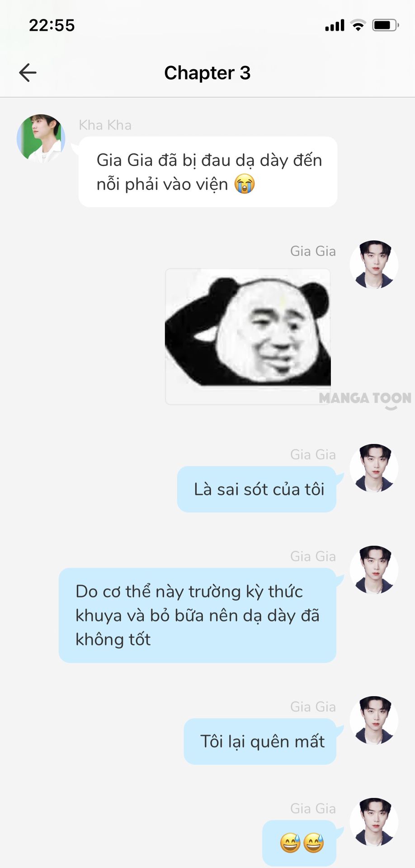Tap the battery icon in status bar
The height and width of the screenshot is (868, 415).
tap(386, 25)
